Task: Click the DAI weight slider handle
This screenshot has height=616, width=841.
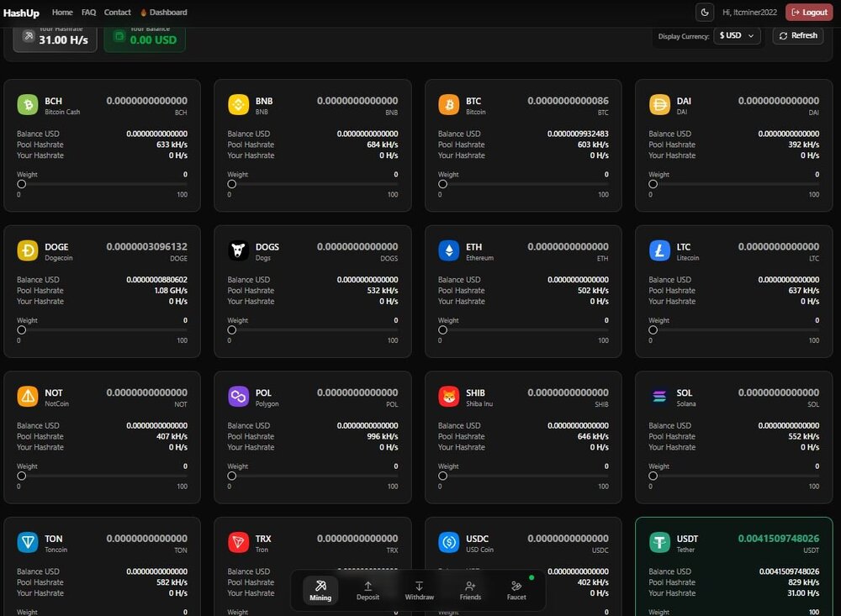Action: click(653, 184)
